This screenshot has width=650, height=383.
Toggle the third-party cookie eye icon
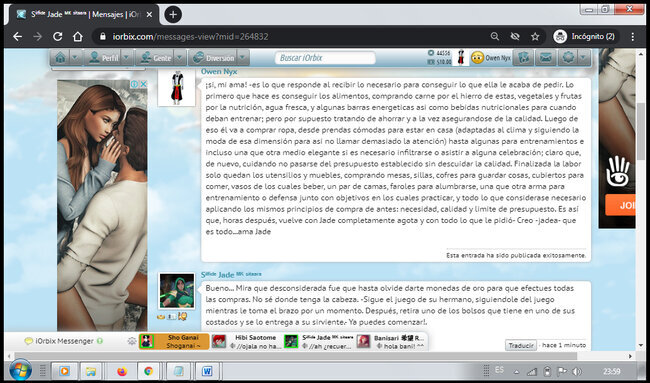[515, 36]
